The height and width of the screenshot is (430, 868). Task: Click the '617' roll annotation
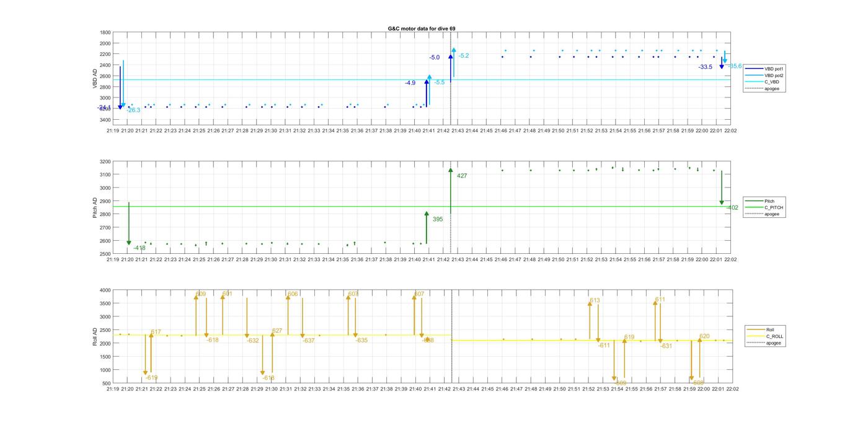pyautogui.click(x=156, y=332)
